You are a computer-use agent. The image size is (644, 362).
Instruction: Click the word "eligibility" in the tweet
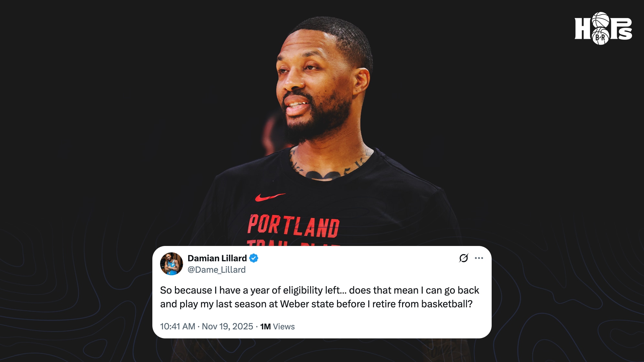[303, 291]
